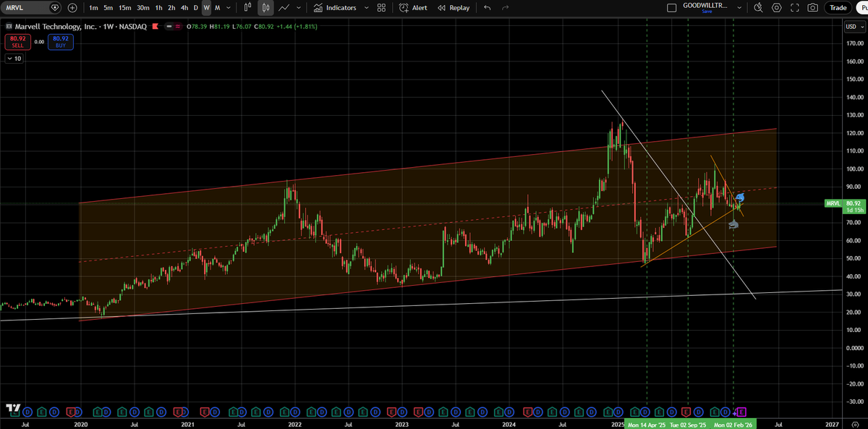Screen dimensions: 868x429
Task: Select the W weekly timeframe
Action: point(206,8)
